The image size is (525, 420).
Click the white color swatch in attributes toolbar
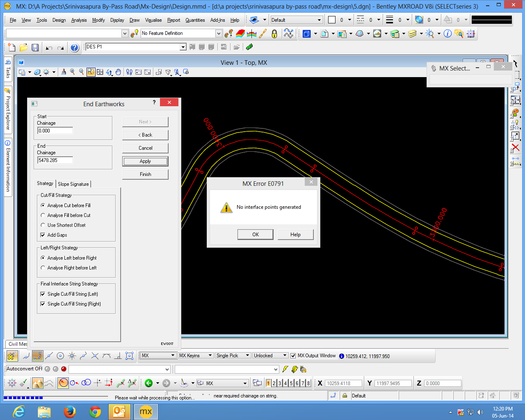pos(332,20)
